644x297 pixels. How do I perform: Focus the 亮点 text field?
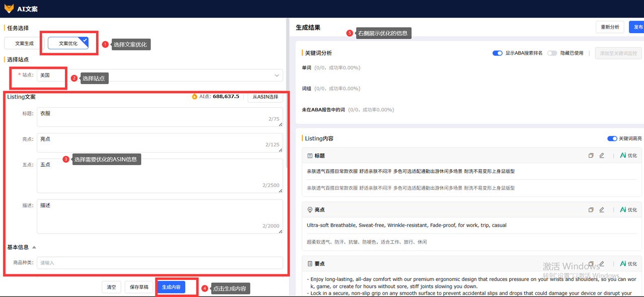pos(160,142)
